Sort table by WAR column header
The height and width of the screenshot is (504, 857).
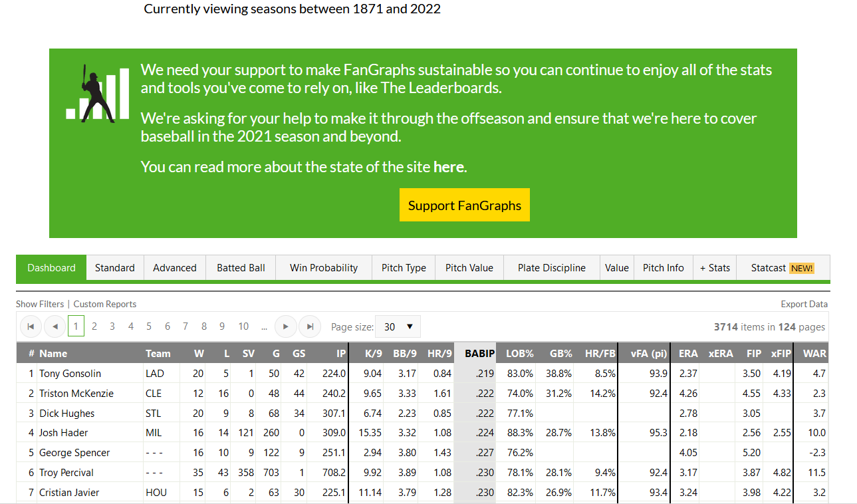coord(814,354)
